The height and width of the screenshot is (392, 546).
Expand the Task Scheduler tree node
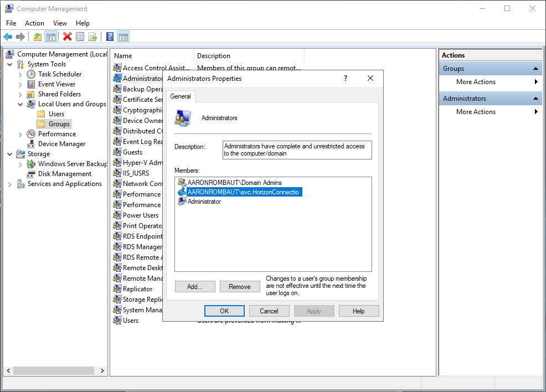tap(20, 74)
